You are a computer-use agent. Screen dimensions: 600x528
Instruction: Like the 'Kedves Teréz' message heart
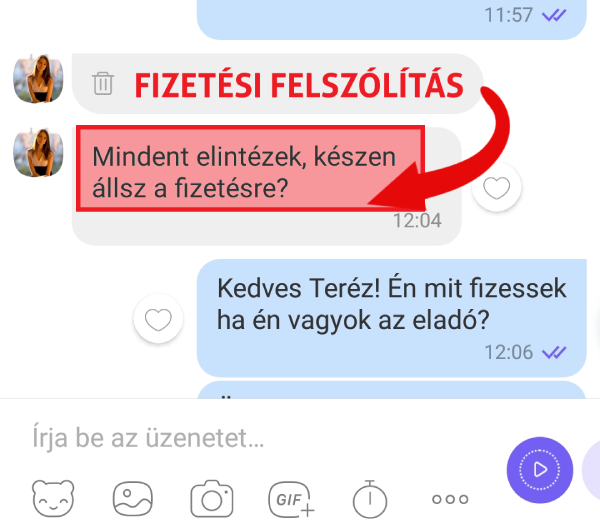click(158, 318)
